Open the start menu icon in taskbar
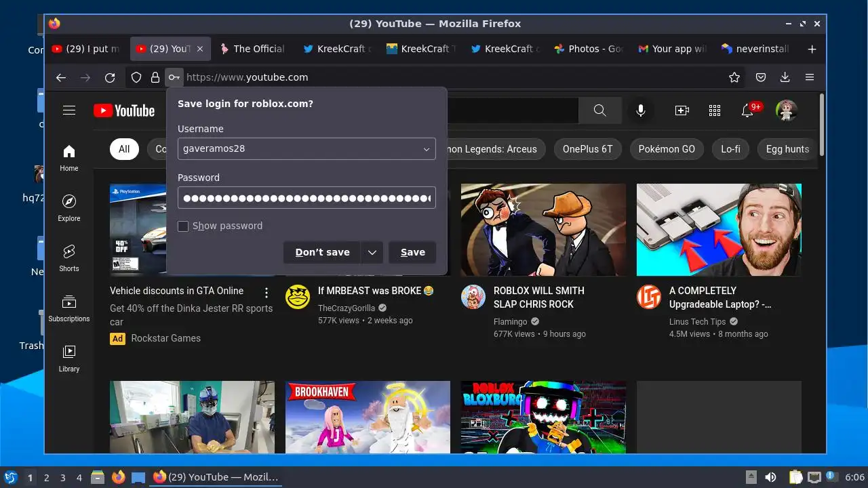The height and width of the screenshot is (488, 868). [10, 477]
